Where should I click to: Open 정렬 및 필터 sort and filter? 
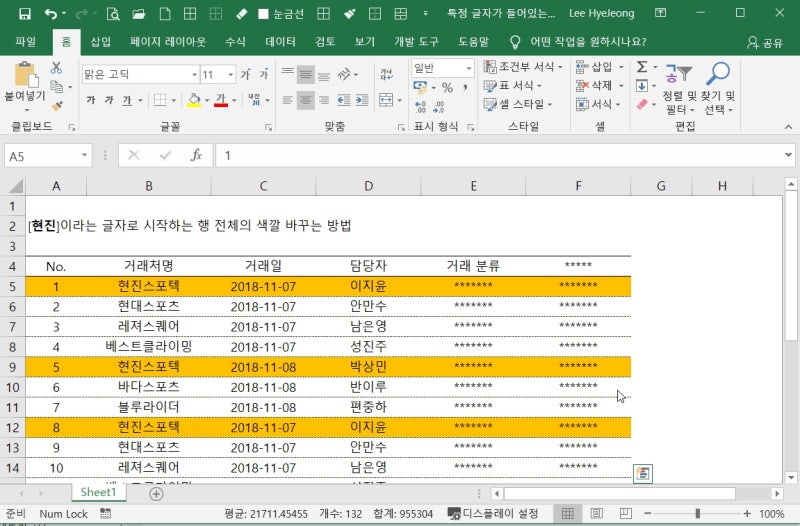tap(680, 89)
